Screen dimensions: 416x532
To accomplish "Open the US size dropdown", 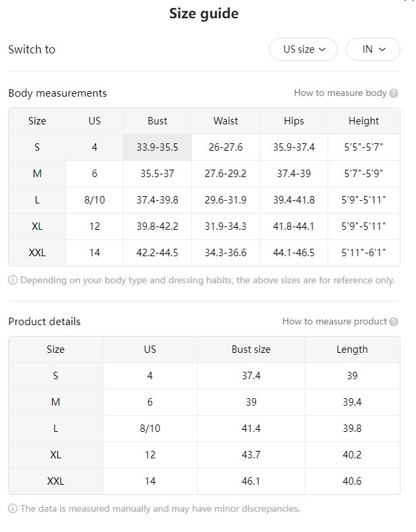I will click(303, 49).
